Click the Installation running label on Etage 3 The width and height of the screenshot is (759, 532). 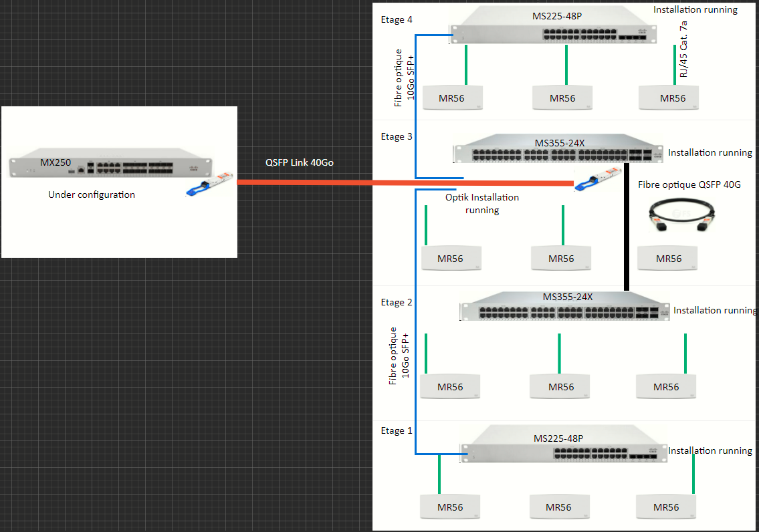(709, 152)
